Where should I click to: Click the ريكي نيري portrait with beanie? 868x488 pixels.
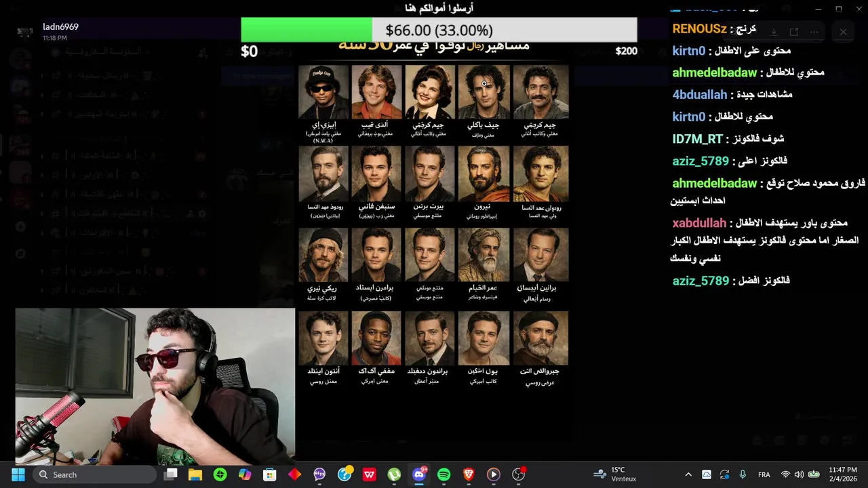(x=323, y=255)
